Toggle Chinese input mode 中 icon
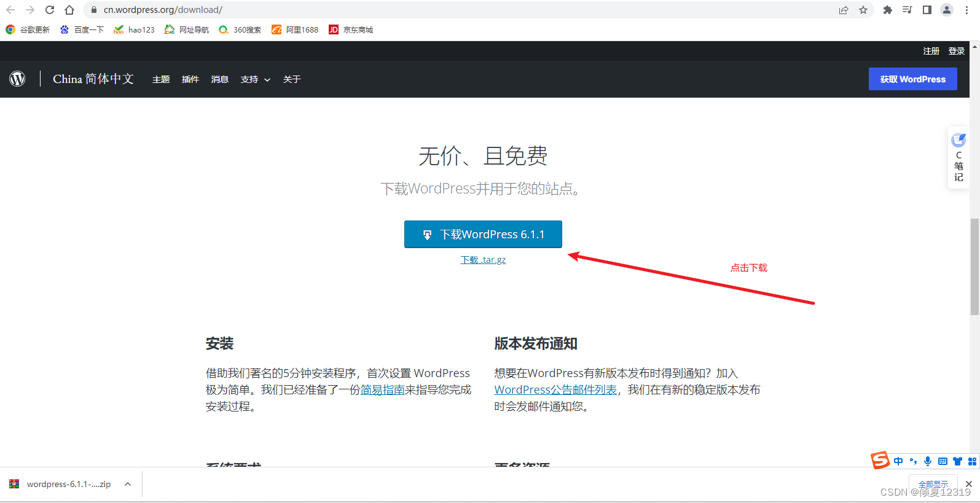980x503 pixels. tap(898, 461)
